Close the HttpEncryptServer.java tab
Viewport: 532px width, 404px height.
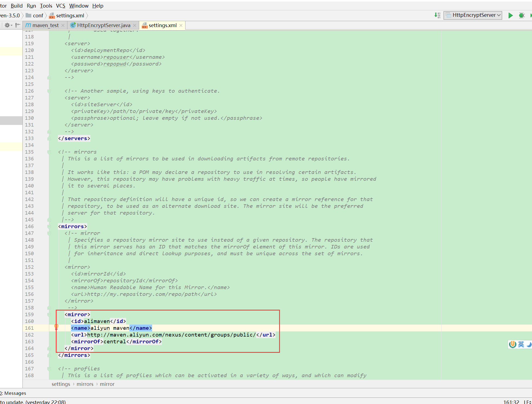tap(135, 25)
